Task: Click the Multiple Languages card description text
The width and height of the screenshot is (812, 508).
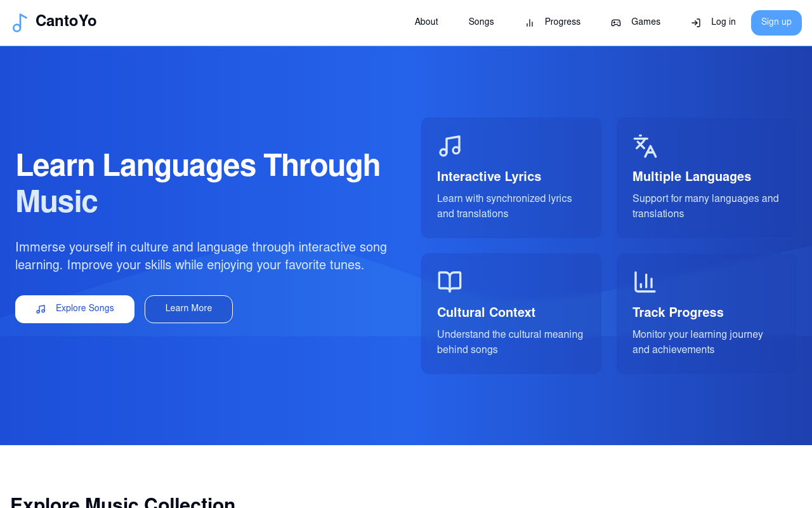Action: coord(705,206)
